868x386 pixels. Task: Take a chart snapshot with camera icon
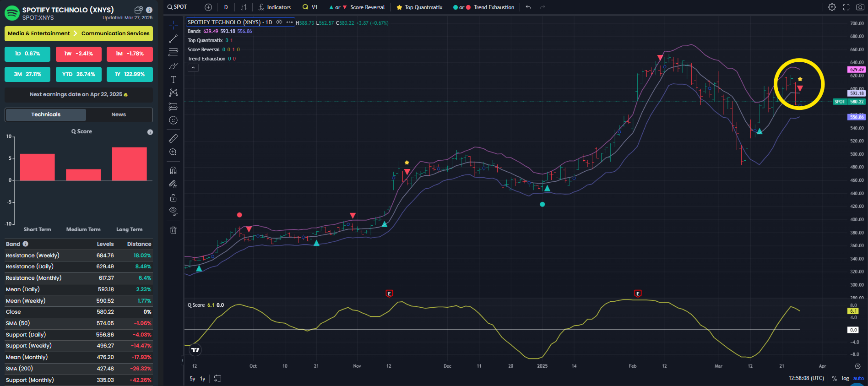(x=860, y=7)
